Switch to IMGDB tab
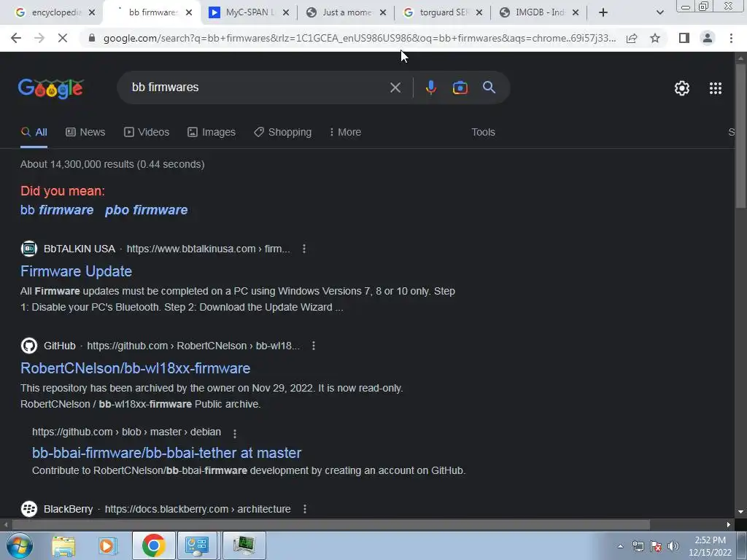 click(538, 12)
